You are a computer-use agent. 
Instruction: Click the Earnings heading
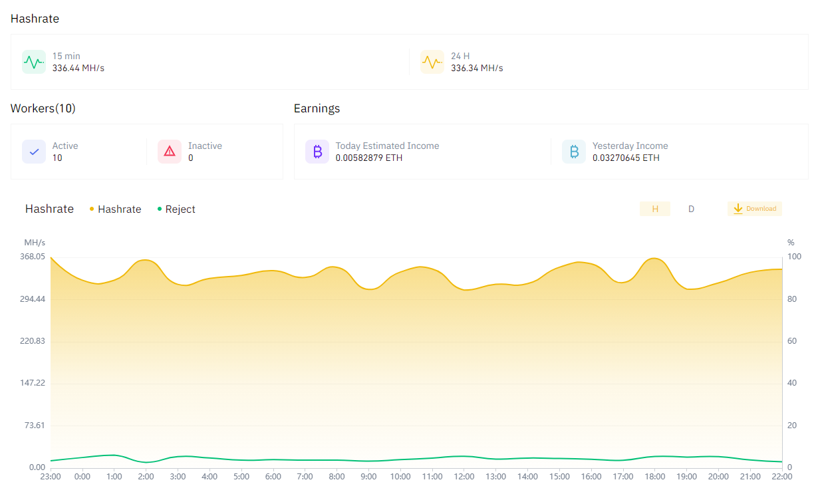pyautogui.click(x=317, y=108)
